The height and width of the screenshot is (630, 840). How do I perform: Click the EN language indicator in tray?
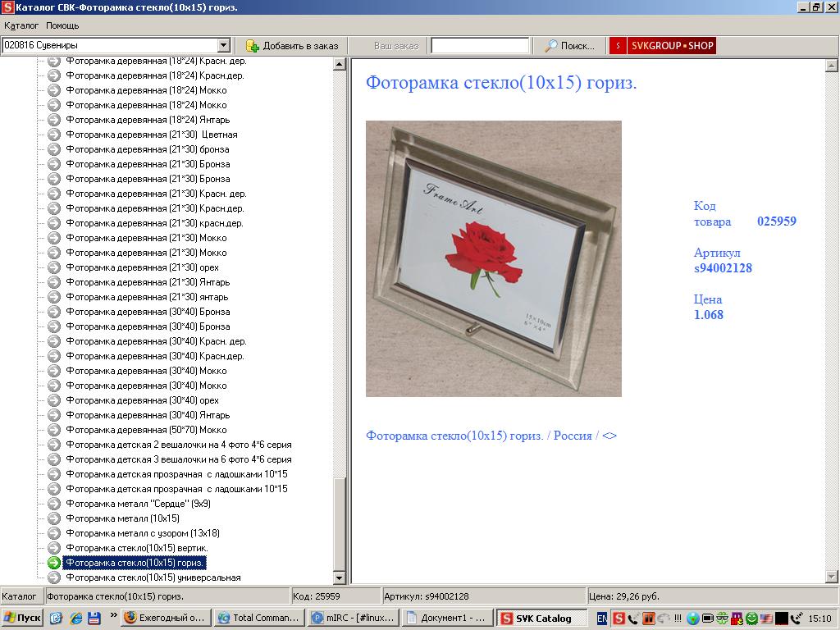click(602, 619)
